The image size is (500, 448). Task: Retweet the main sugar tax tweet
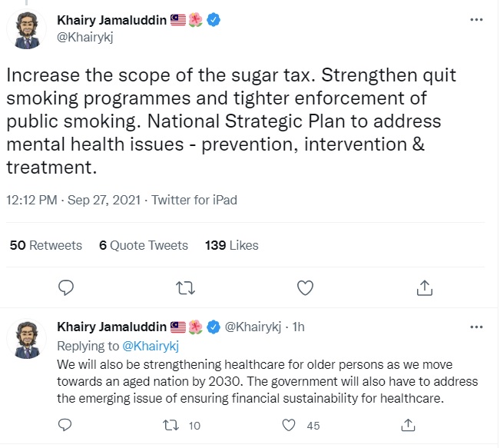185,287
